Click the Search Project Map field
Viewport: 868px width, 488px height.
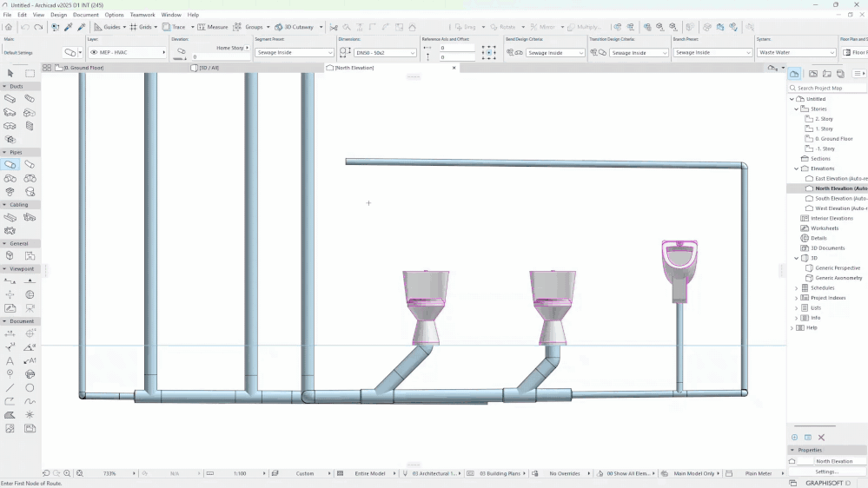[827, 88]
